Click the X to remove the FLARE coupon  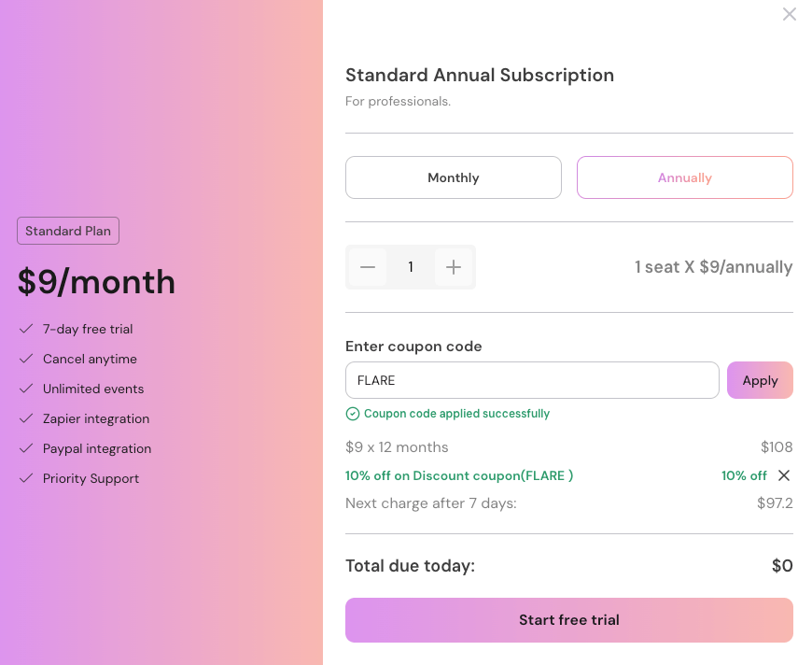pyautogui.click(x=784, y=475)
